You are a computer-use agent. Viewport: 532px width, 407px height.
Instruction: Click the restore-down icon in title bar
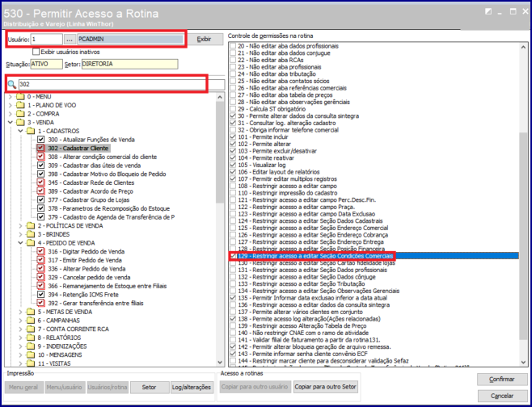point(488,12)
